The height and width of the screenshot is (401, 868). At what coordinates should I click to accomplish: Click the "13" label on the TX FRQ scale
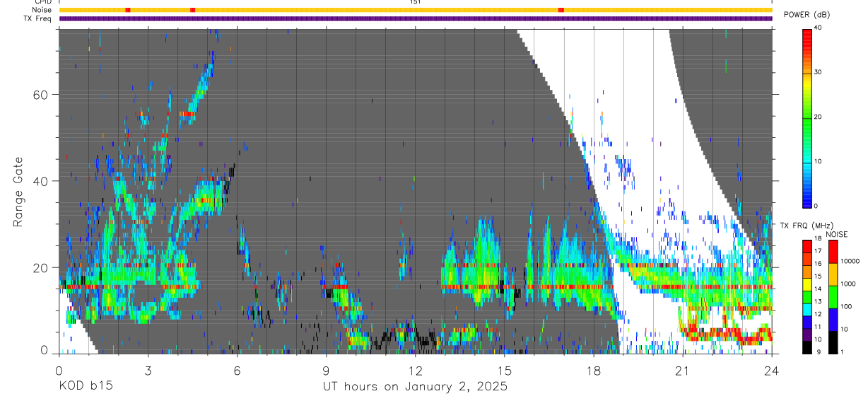(x=818, y=301)
